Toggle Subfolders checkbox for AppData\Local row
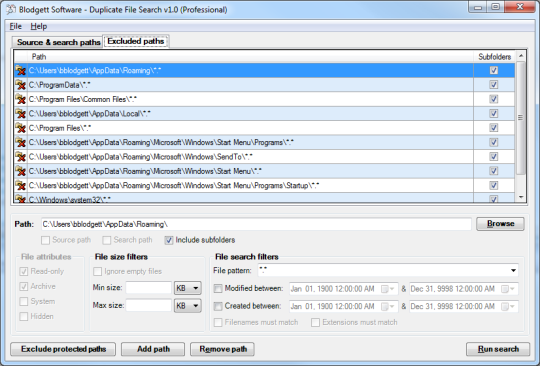 tap(494, 113)
